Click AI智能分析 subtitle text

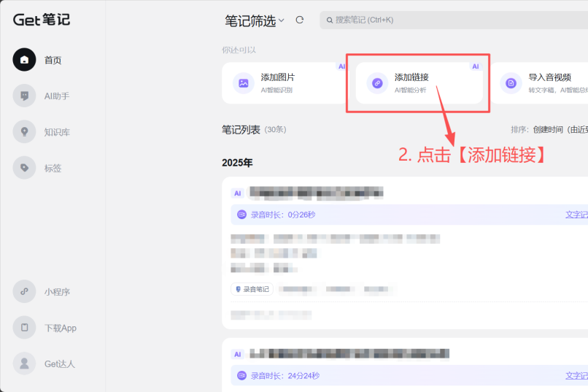410,90
